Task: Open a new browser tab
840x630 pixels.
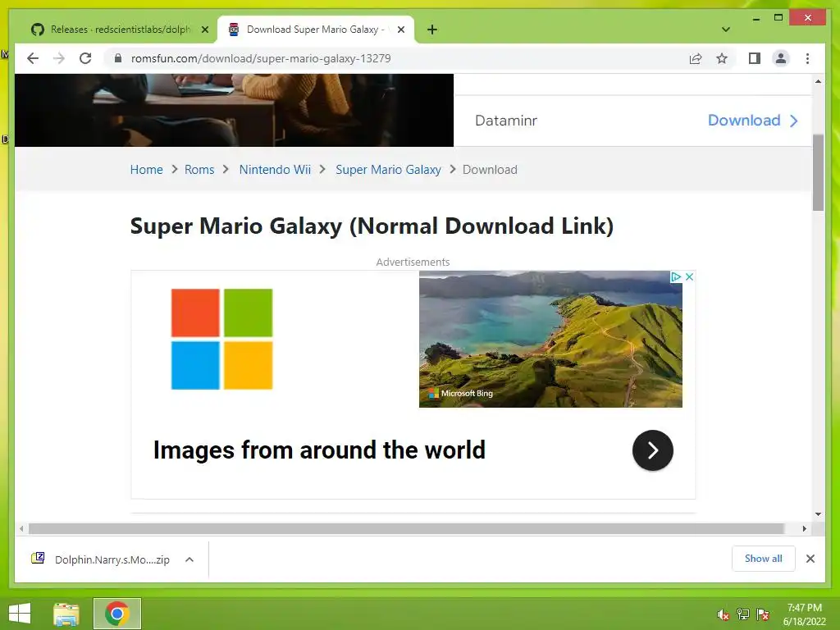Action: tap(432, 30)
